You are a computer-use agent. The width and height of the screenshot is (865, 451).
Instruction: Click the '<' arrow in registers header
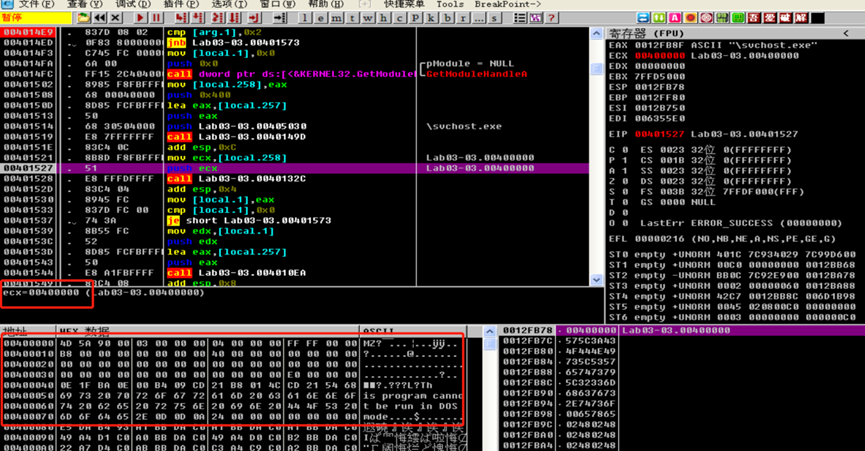[x=846, y=34]
